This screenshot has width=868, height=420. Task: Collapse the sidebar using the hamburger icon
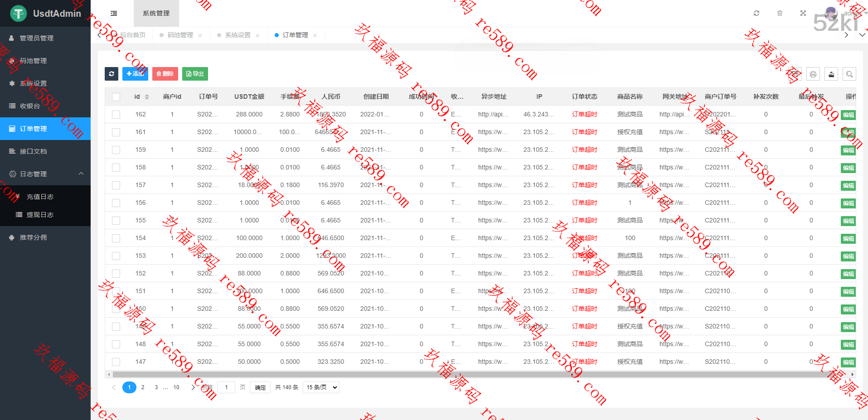[114, 14]
